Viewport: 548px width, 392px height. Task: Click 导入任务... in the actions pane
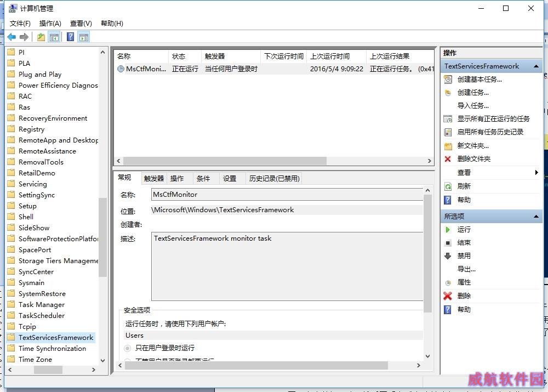(473, 106)
